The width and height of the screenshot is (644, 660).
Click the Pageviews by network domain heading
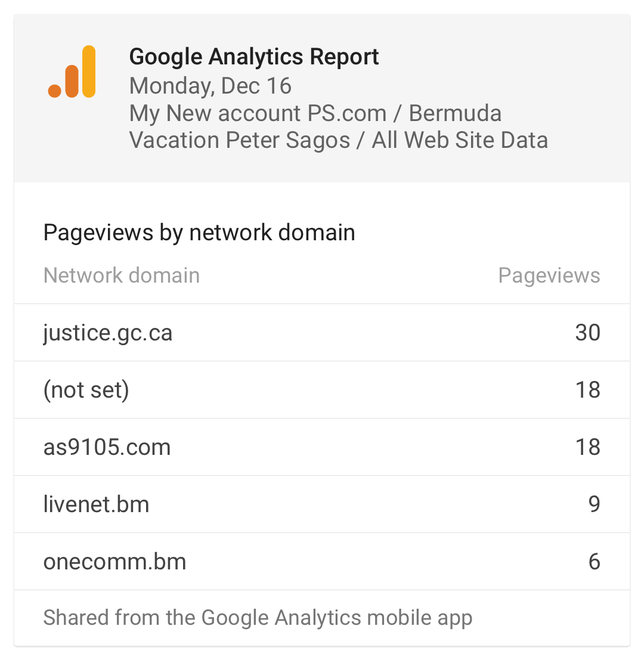pyautogui.click(x=199, y=233)
